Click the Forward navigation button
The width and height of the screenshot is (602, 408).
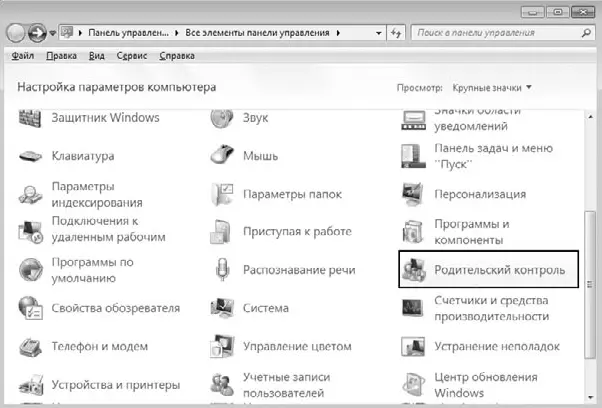coord(37,33)
